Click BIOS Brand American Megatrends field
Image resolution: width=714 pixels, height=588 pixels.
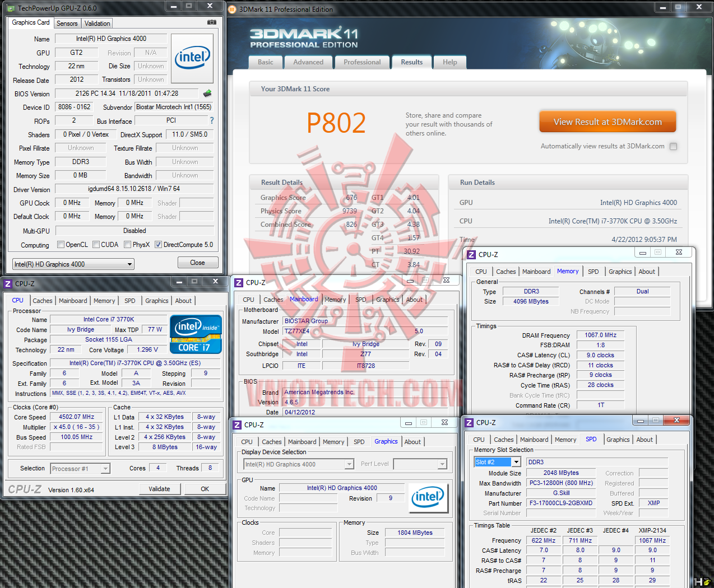pos(365,392)
